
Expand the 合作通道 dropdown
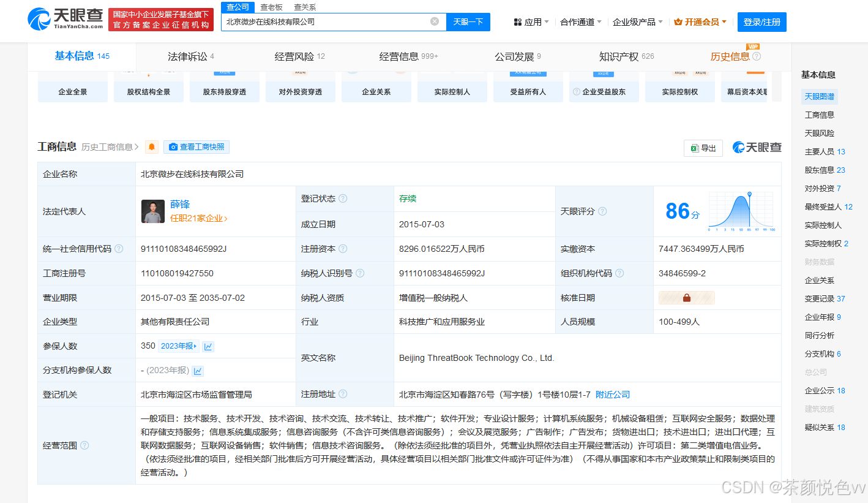599,22
